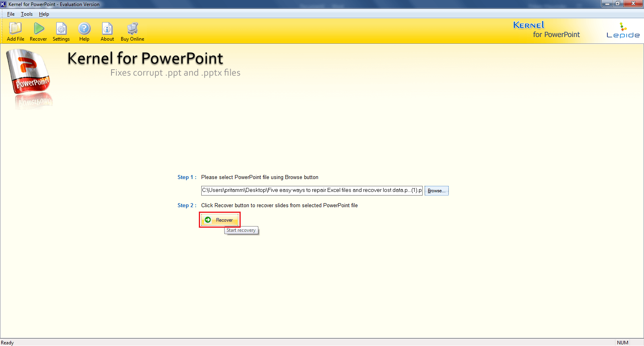Click the NUM indicator in status bar
644x346 pixels.
[x=623, y=343]
